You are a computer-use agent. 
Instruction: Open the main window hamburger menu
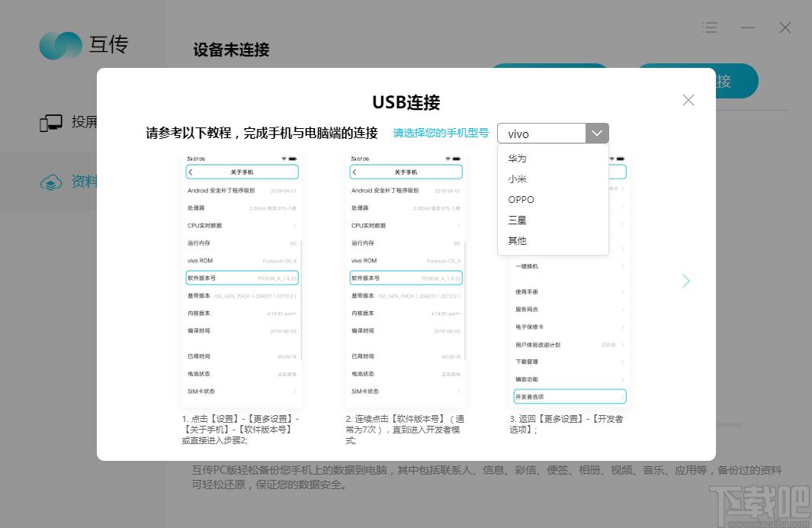pyautogui.click(x=710, y=27)
